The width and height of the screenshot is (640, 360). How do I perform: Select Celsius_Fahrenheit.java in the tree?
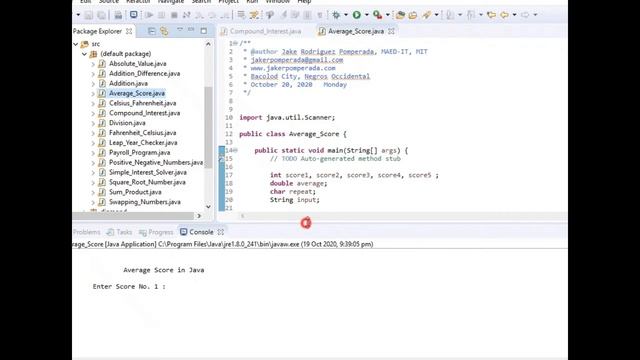[142, 103]
